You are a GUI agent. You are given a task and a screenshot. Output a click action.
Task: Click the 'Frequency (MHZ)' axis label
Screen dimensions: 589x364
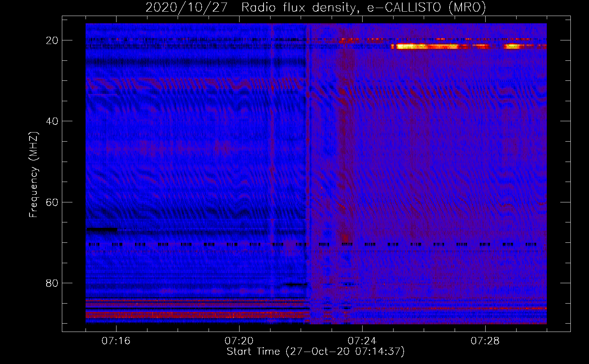click(33, 175)
